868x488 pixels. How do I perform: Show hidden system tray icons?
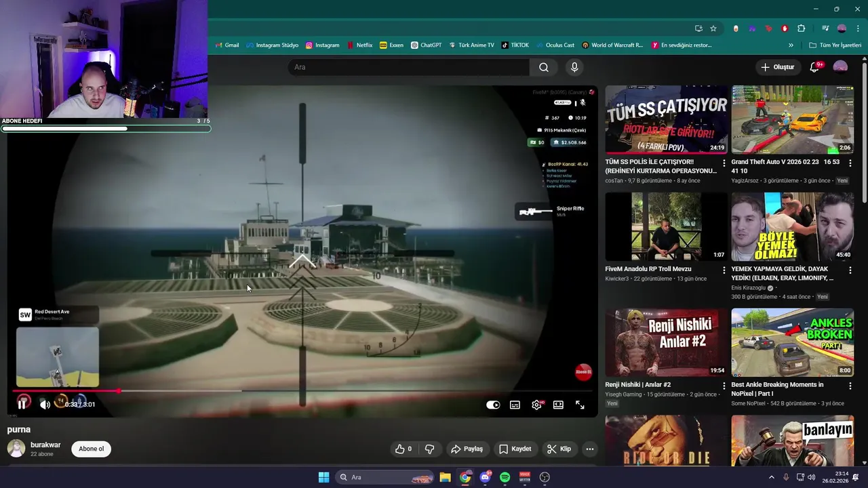pos(771,477)
